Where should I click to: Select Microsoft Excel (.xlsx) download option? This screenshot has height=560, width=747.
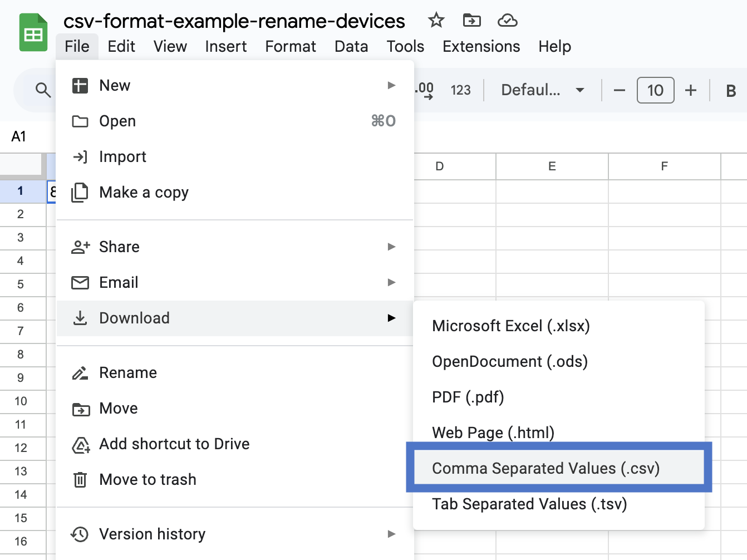point(510,326)
